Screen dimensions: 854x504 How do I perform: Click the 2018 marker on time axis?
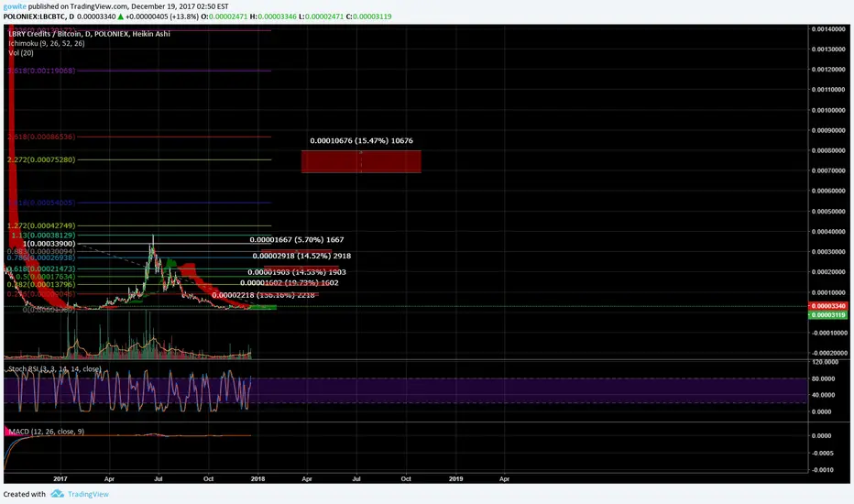tap(257, 479)
